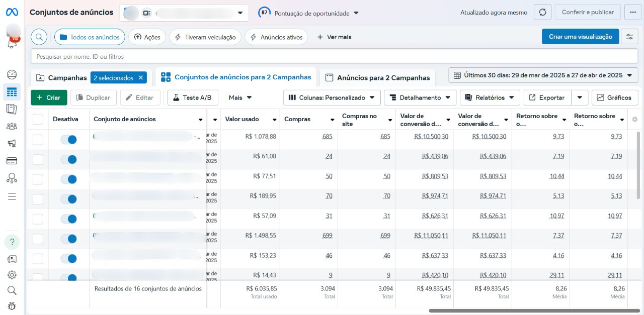
Task: Focus the Pesquisar por nome, ID ou filtros field
Action: pos(335,56)
